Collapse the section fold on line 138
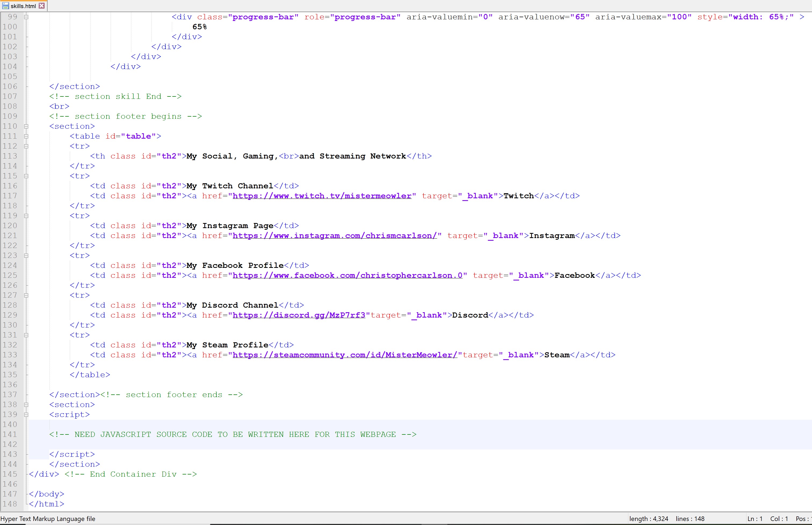Image resolution: width=812 pixels, height=525 pixels. (x=26, y=404)
